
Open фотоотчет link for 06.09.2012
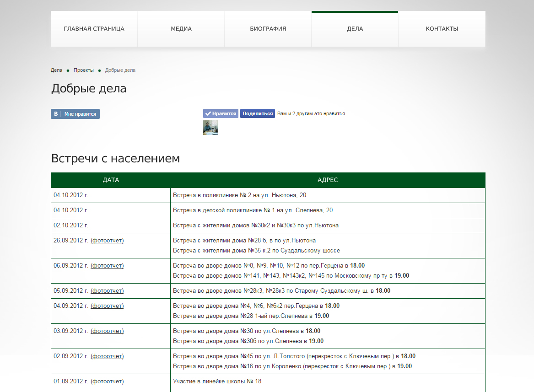(x=107, y=266)
